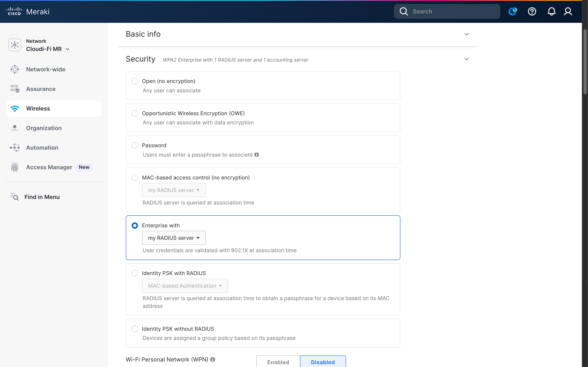Click Find in Menu
Screen dimensions: 588x367
pyautogui.click(x=42, y=197)
